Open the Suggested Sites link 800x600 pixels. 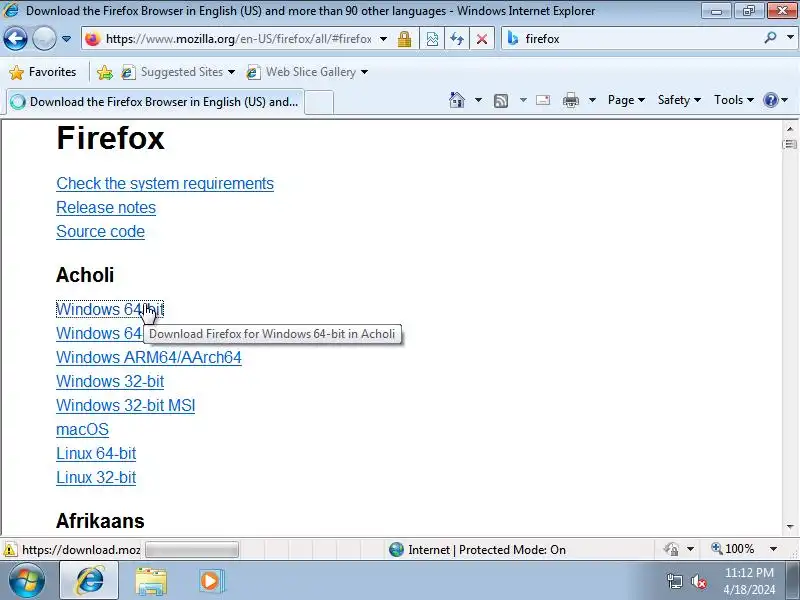178,72
